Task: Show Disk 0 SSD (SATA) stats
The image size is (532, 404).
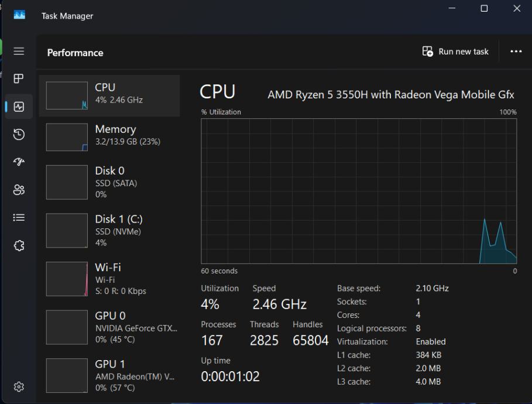Action: coord(109,182)
